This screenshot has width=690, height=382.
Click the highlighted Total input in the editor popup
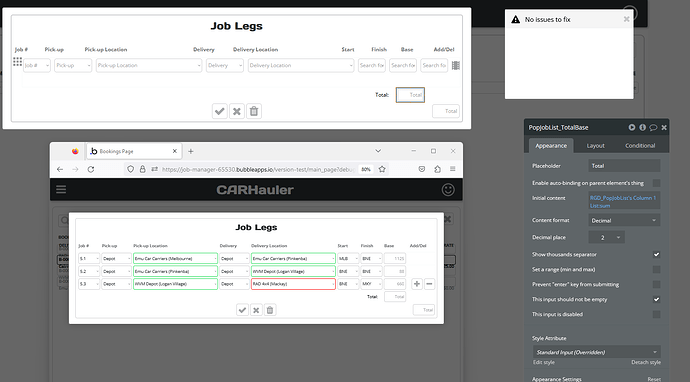(410, 95)
